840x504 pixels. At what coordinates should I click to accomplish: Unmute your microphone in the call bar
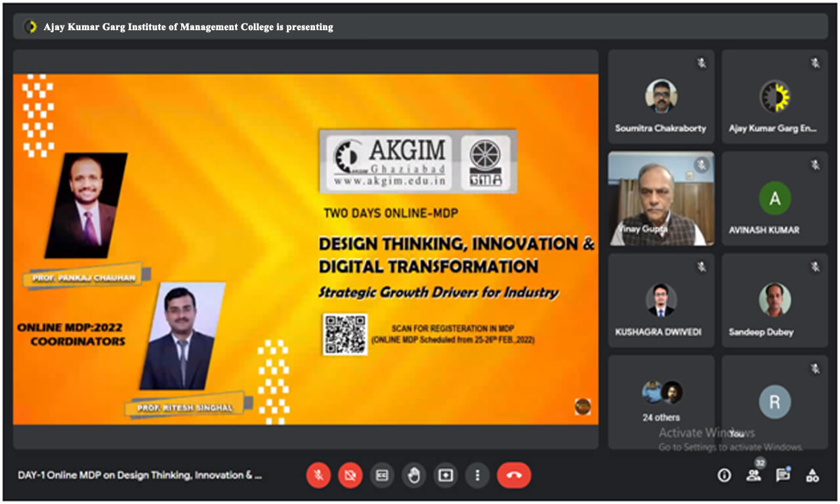point(318,475)
